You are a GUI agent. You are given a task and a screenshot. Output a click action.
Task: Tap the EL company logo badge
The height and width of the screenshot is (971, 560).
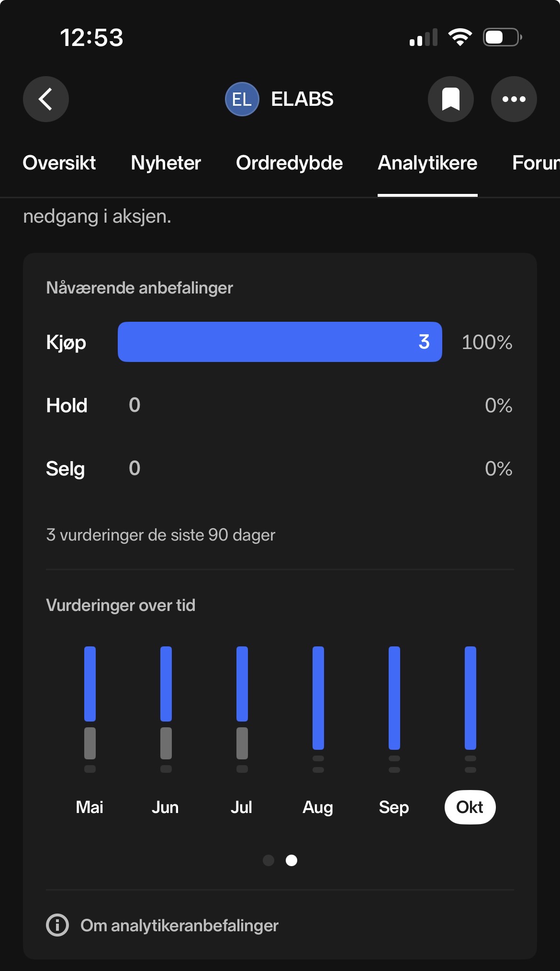[242, 99]
